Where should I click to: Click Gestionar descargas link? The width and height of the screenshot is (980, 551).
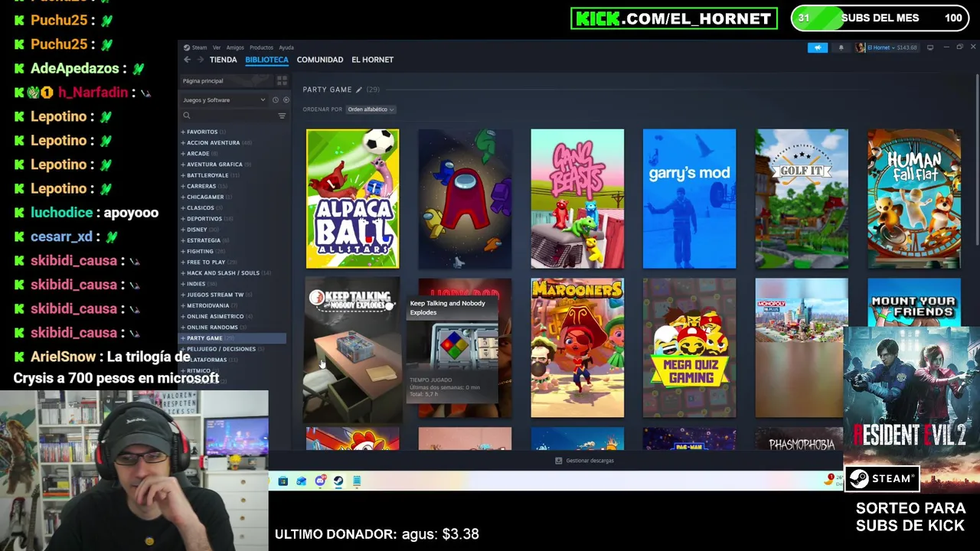click(590, 461)
